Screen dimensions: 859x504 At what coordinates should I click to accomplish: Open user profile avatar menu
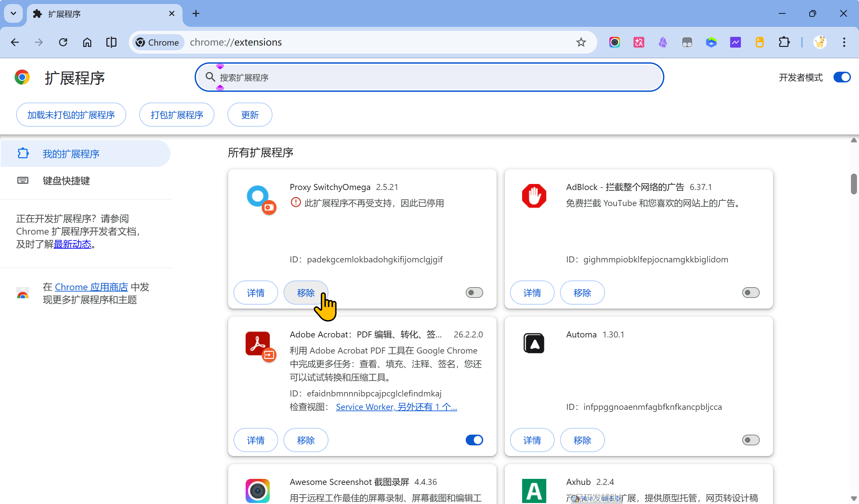(820, 42)
